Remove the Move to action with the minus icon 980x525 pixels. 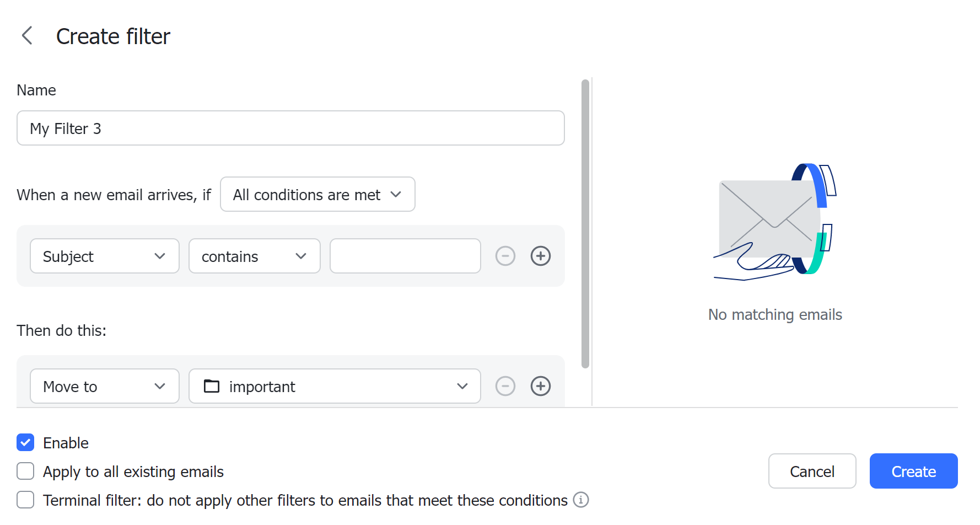505,386
